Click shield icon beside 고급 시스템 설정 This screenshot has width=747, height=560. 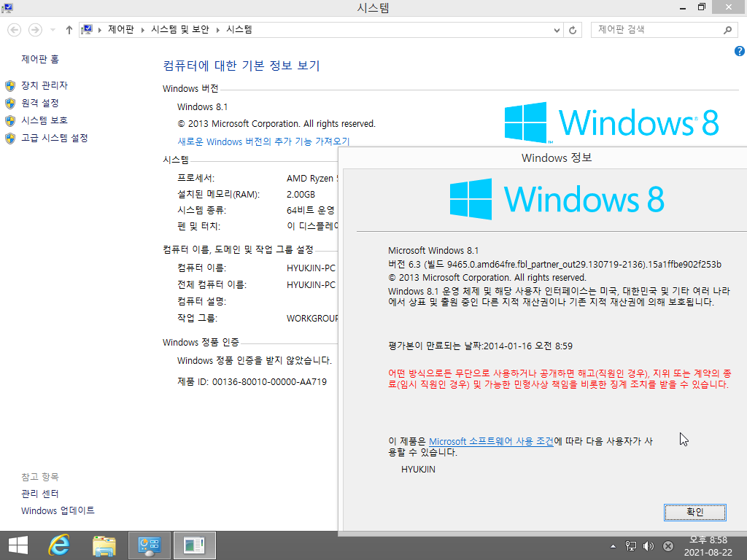(10, 138)
